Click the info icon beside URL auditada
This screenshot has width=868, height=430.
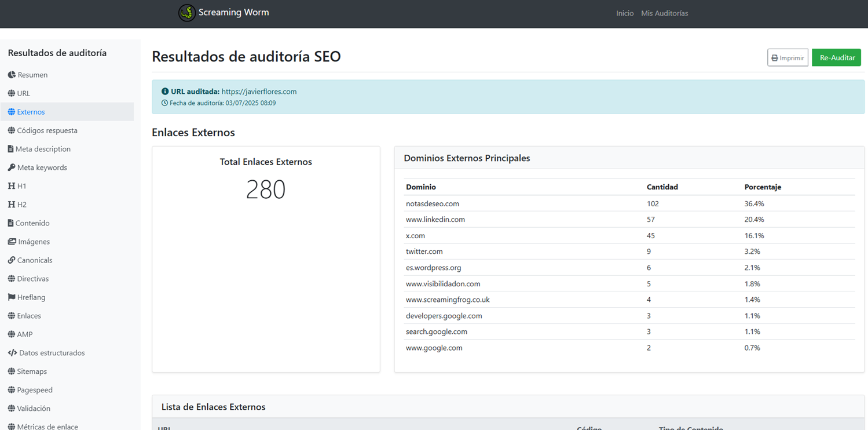pos(165,92)
